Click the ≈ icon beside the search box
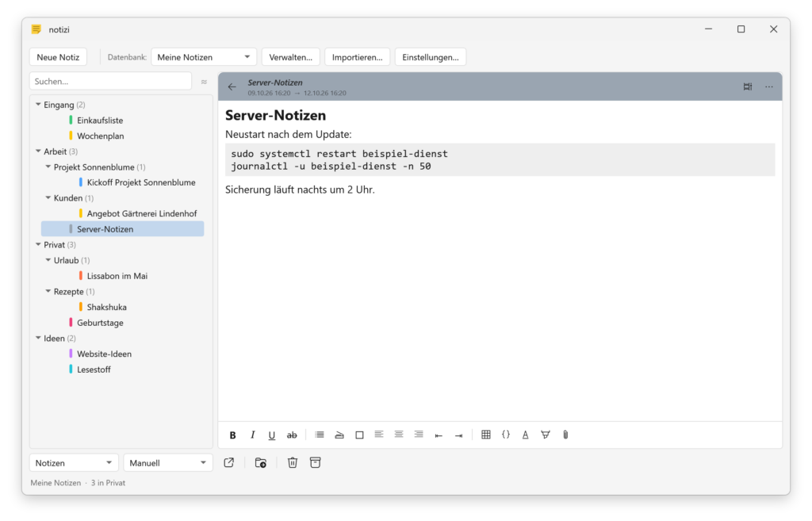812x521 pixels. point(204,82)
